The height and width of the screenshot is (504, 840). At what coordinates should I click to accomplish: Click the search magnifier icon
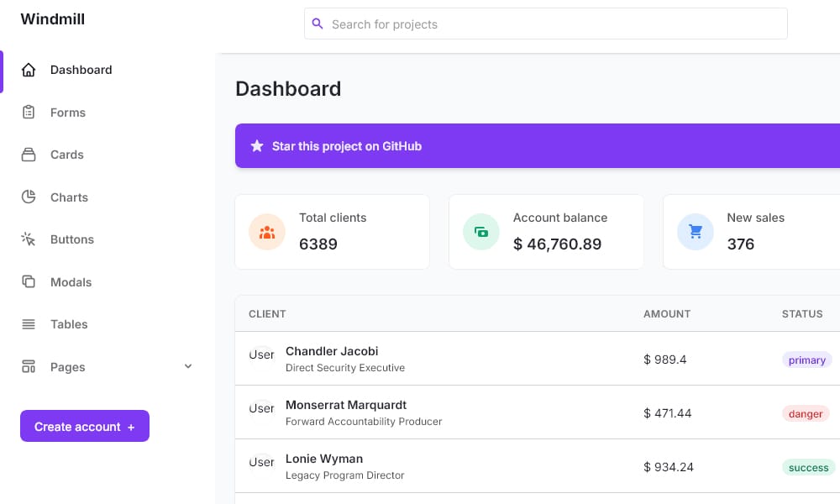[318, 24]
